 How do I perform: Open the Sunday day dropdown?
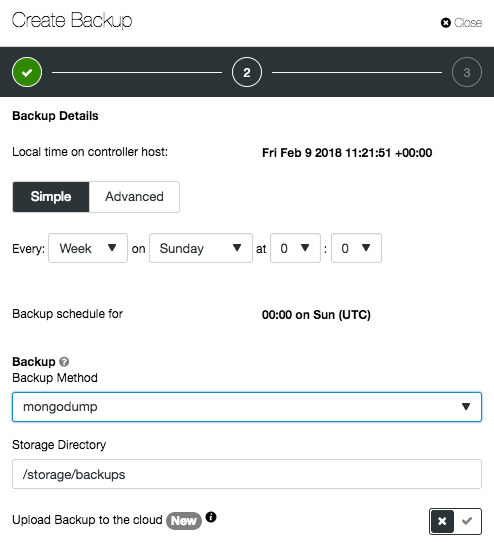click(201, 248)
